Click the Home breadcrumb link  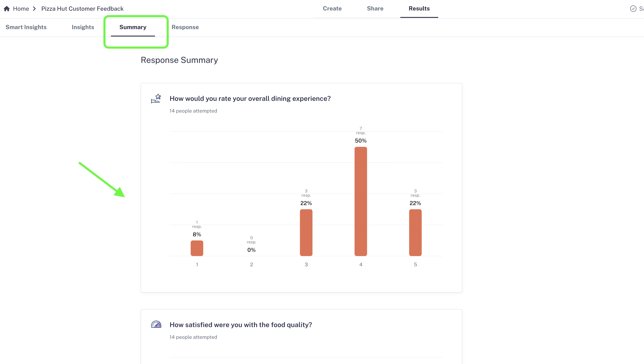(x=21, y=9)
